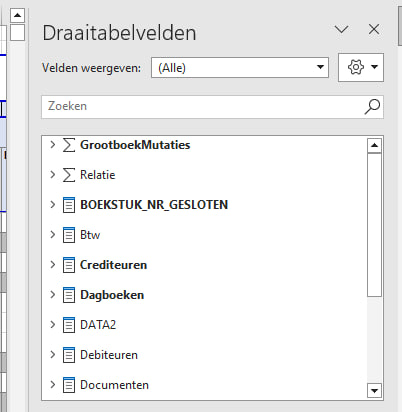Click the table icon next to Debiteuren
This screenshot has width=402, height=412.
tap(69, 355)
